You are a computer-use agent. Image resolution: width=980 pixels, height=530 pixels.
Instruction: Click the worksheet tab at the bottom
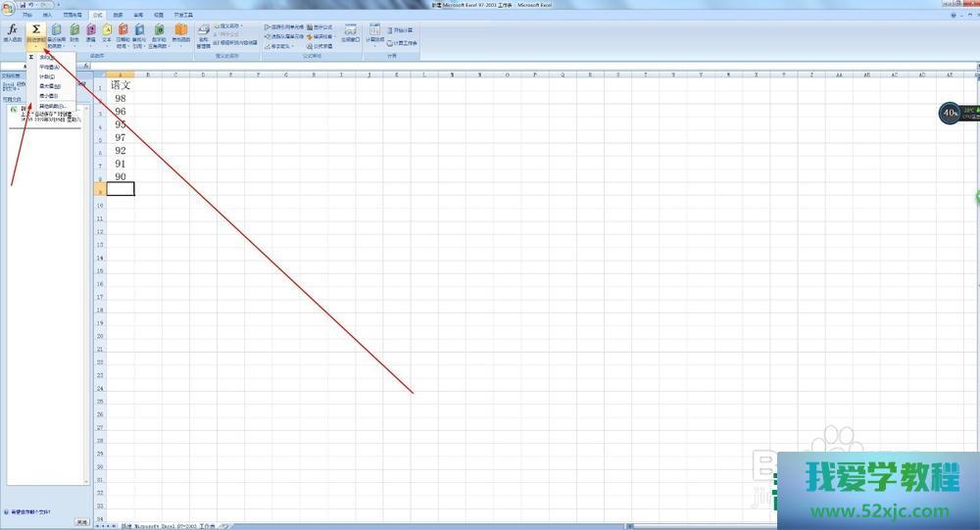(x=167, y=526)
